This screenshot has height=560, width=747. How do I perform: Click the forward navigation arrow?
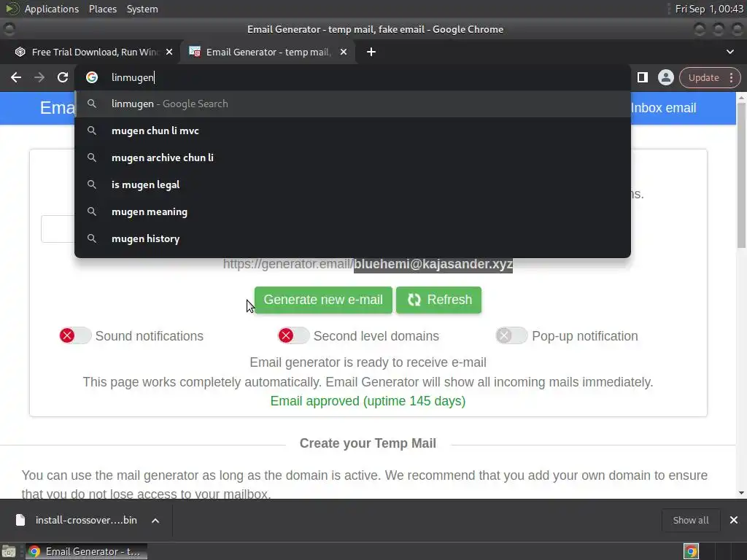[39, 77]
